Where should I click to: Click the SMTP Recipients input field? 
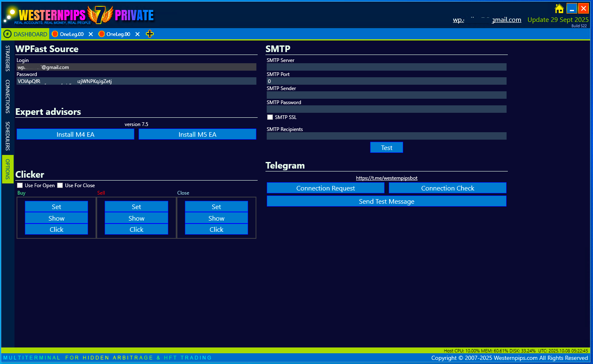point(387,136)
